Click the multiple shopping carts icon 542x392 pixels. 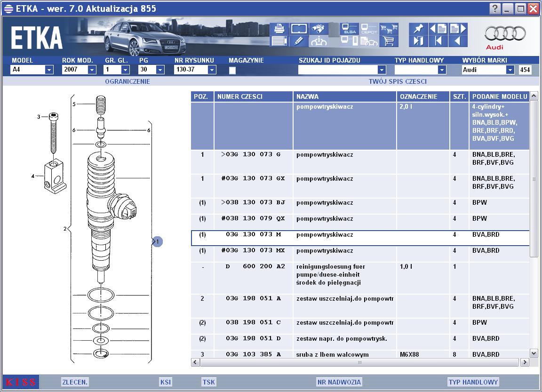389,29
